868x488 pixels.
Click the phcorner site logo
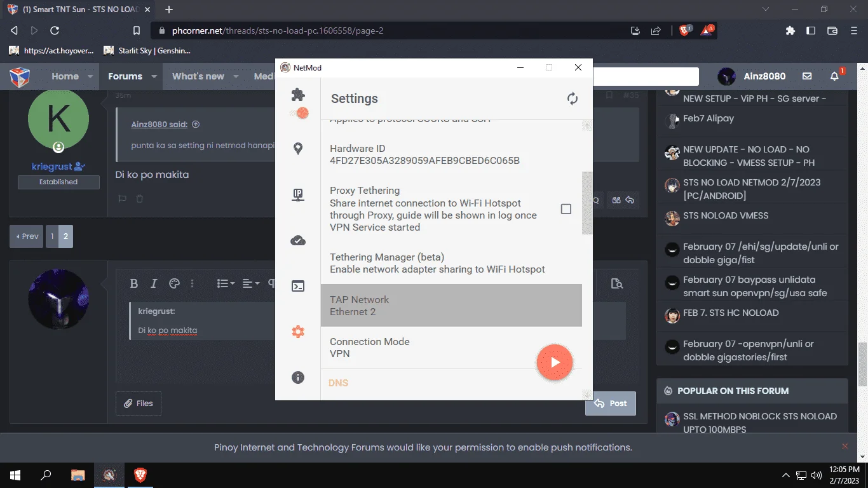20,76
